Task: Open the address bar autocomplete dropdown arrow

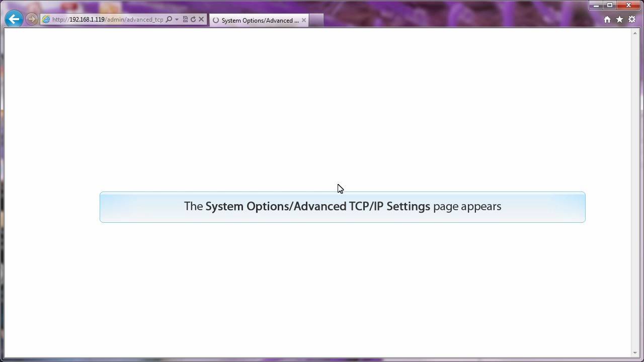Action: point(177,20)
